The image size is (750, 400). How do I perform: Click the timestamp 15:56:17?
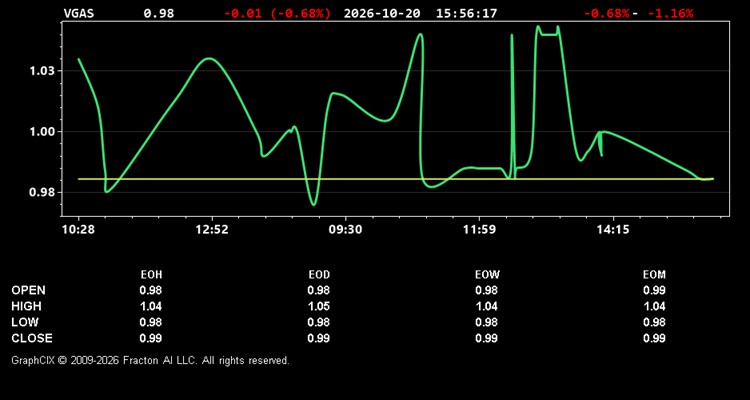(466, 13)
